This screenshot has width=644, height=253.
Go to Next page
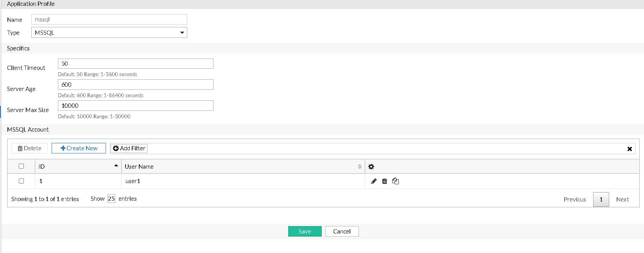point(622,200)
